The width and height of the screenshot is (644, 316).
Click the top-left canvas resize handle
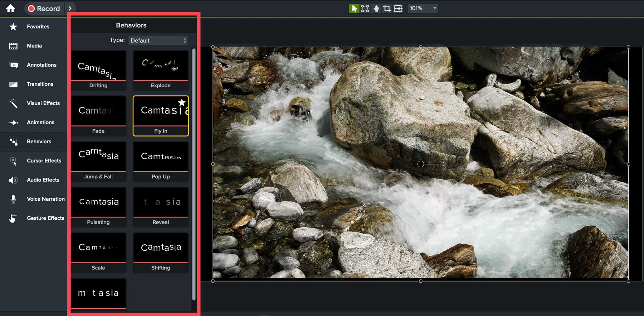[213, 47]
